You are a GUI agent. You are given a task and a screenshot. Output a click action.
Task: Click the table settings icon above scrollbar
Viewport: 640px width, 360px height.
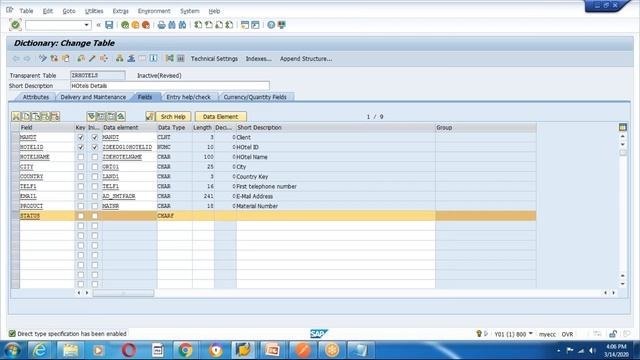coord(622,127)
